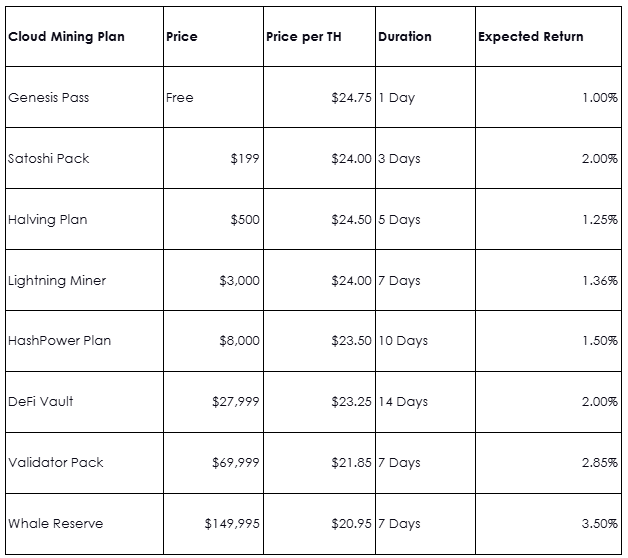
Task: Select the Validator Pack cell
Action: click(56, 463)
